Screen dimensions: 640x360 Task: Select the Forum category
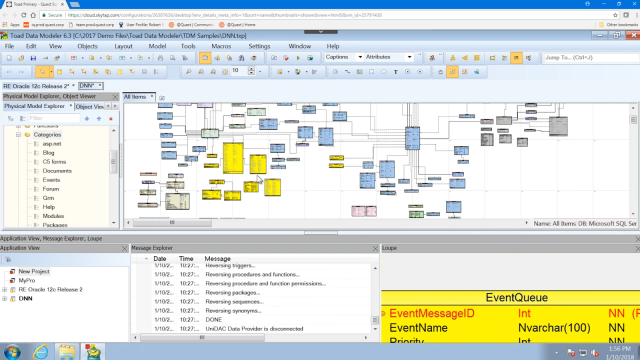51,189
